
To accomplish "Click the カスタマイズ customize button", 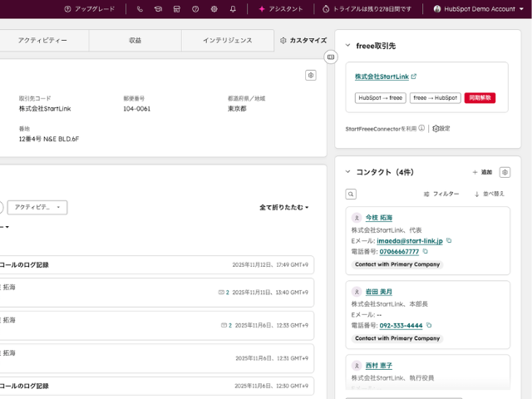I will 303,41.
